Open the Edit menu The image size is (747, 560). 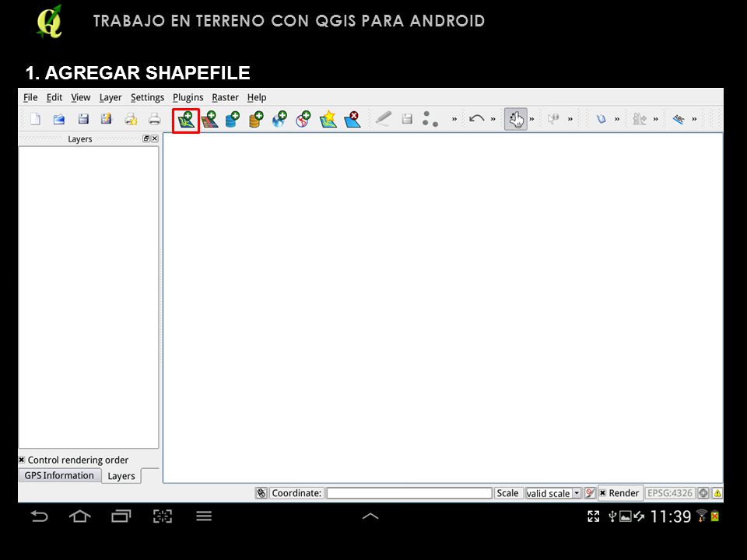pos(54,97)
